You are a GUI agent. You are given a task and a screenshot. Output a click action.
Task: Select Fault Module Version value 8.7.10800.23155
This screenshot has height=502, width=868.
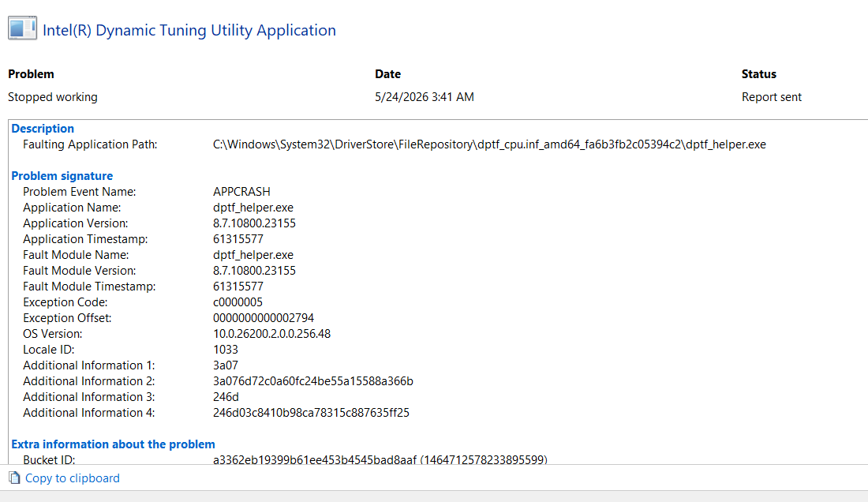click(x=255, y=271)
